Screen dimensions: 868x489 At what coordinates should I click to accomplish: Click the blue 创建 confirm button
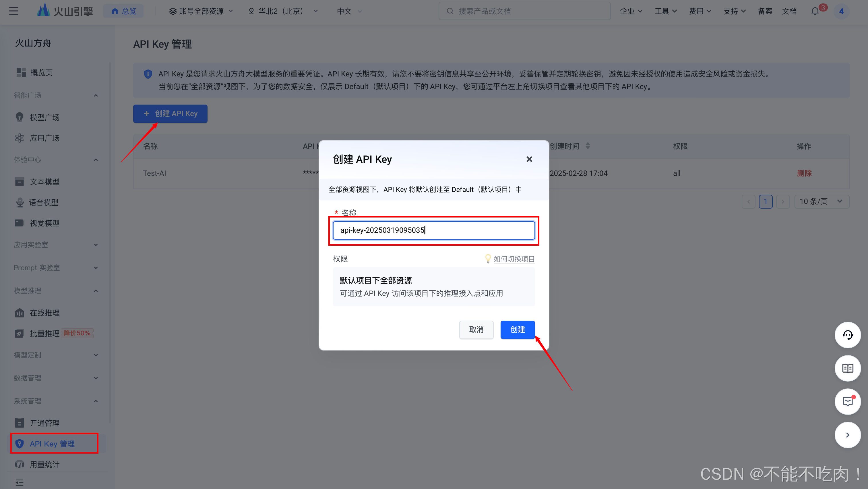pos(517,330)
